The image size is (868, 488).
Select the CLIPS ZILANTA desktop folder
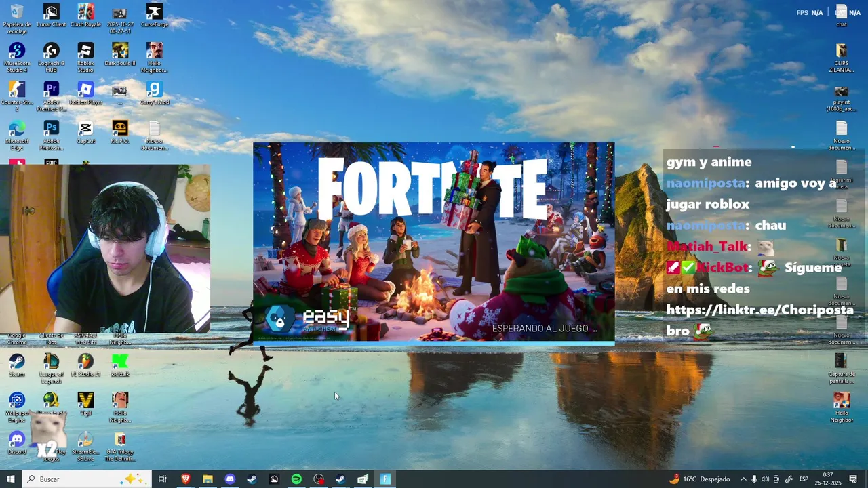pyautogui.click(x=842, y=58)
